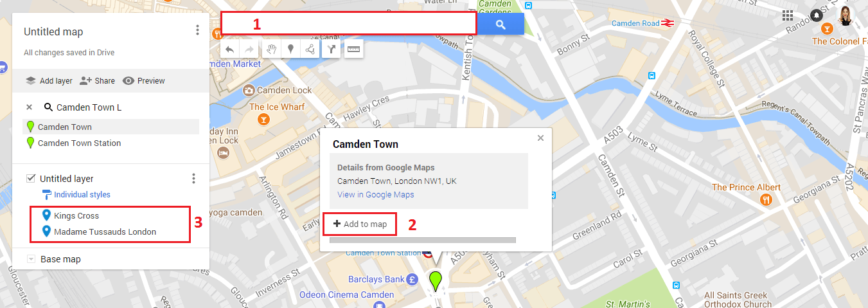Screen dimensions: 868x308
Task: Open the Google apps grid
Action: pyautogui.click(x=788, y=15)
